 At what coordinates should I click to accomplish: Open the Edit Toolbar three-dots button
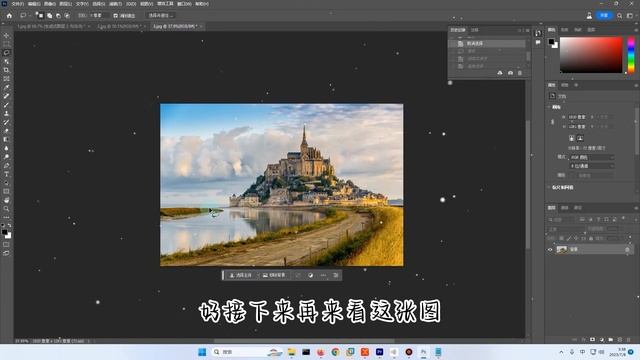click(x=6, y=217)
